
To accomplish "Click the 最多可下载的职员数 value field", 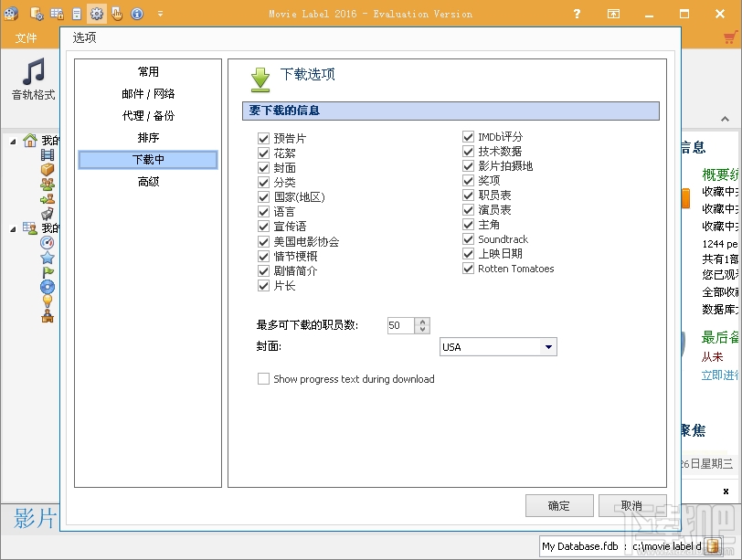I will point(400,325).
